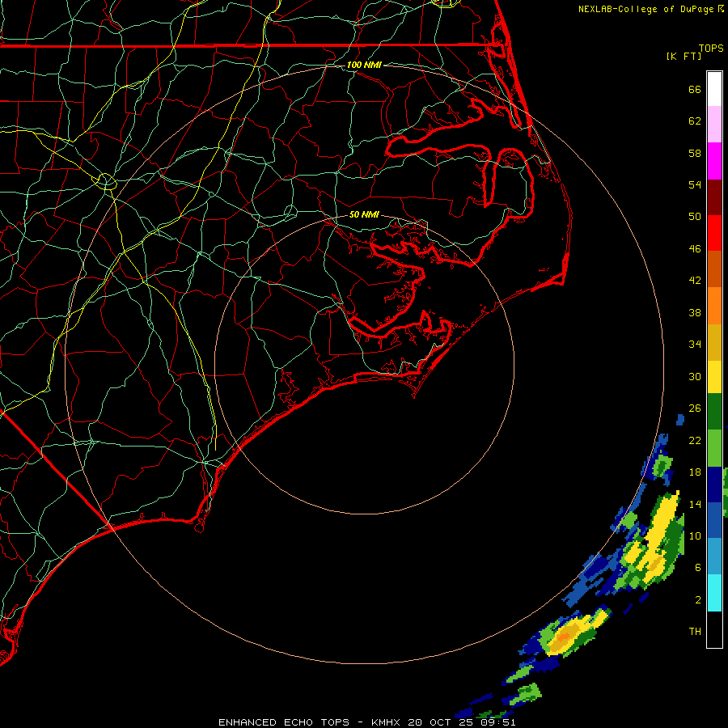
Task: Select the cyan legend swatch
Action: pyautogui.click(x=714, y=593)
